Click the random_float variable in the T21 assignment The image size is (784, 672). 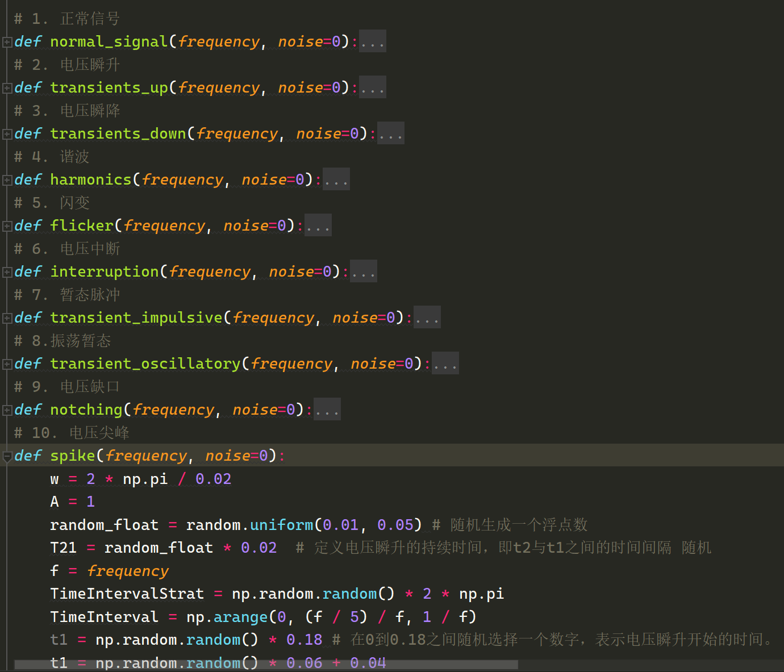click(x=159, y=548)
